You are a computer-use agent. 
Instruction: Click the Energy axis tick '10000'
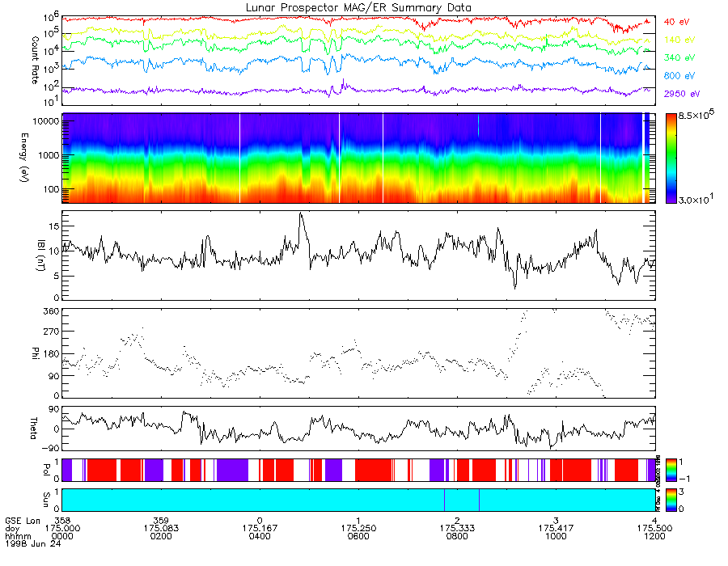coord(48,121)
